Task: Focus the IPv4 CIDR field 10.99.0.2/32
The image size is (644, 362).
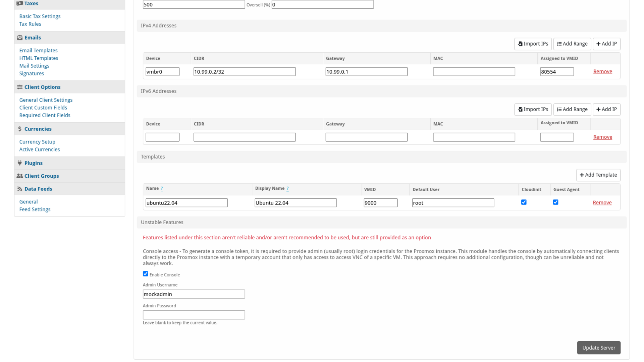Action: (x=245, y=72)
